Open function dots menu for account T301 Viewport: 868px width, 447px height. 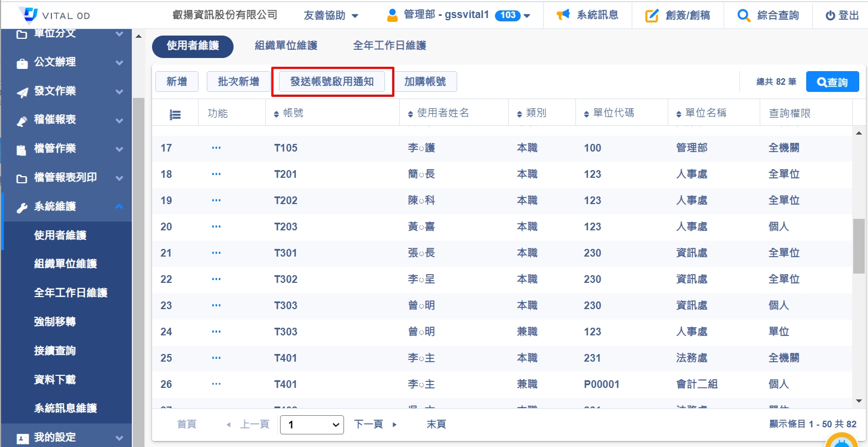pyautogui.click(x=216, y=253)
